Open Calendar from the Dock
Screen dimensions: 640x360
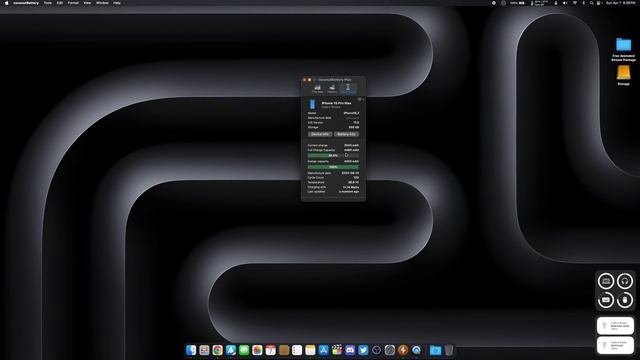pos(271,350)
